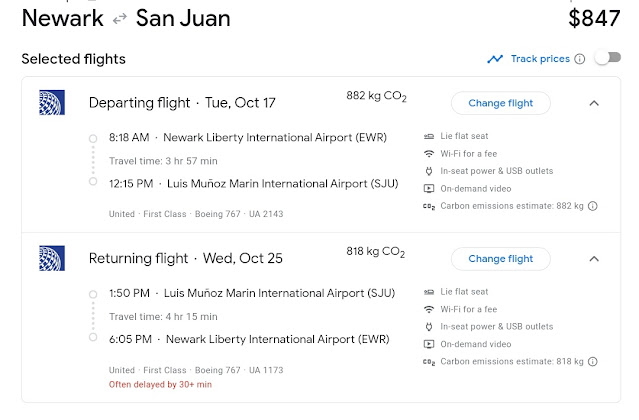Click United logo on returning flight
Image resolution: width=639 pixels, height=420 pixels.
[51, 259]
